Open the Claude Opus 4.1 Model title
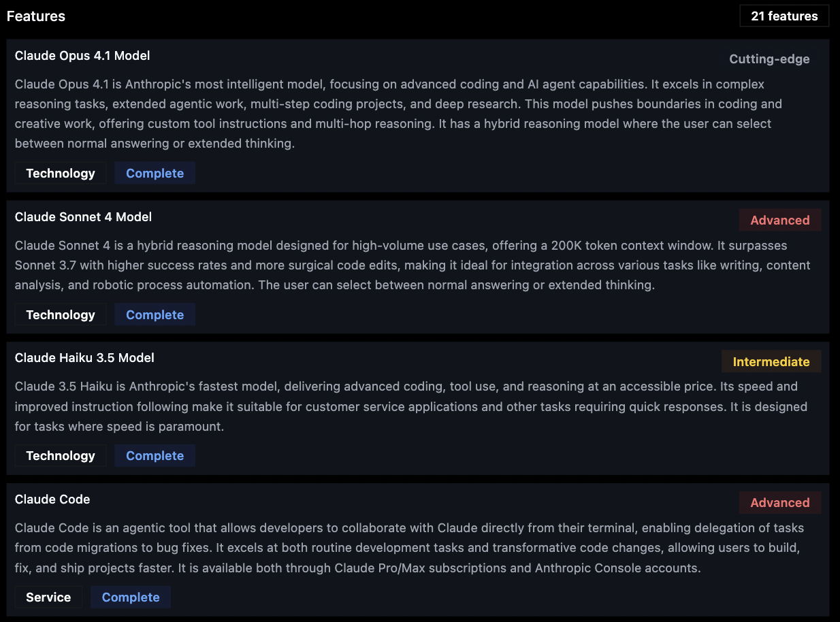This screenshot has width=840, height=622. pyautogui.click(x=82, y=56)
